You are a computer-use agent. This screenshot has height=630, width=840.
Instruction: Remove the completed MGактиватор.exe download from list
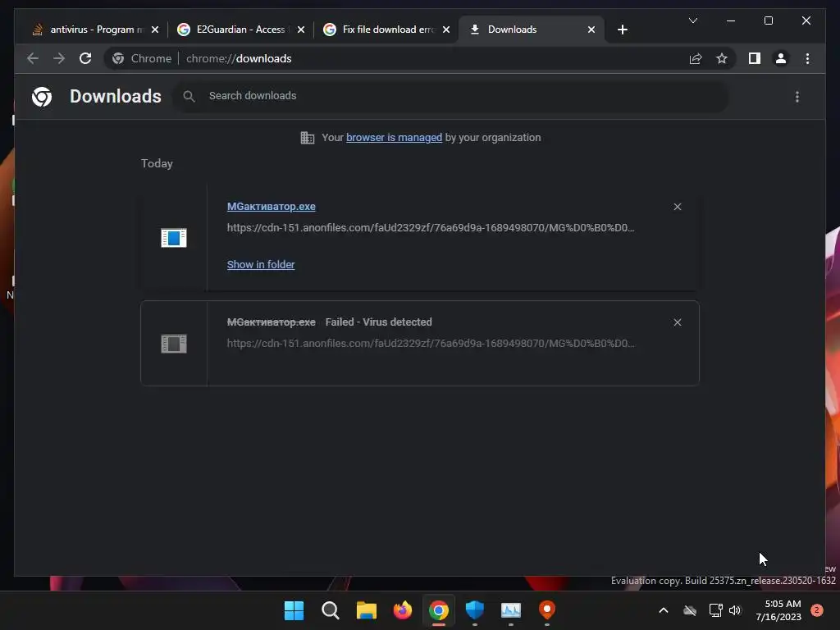pos(677,207)
